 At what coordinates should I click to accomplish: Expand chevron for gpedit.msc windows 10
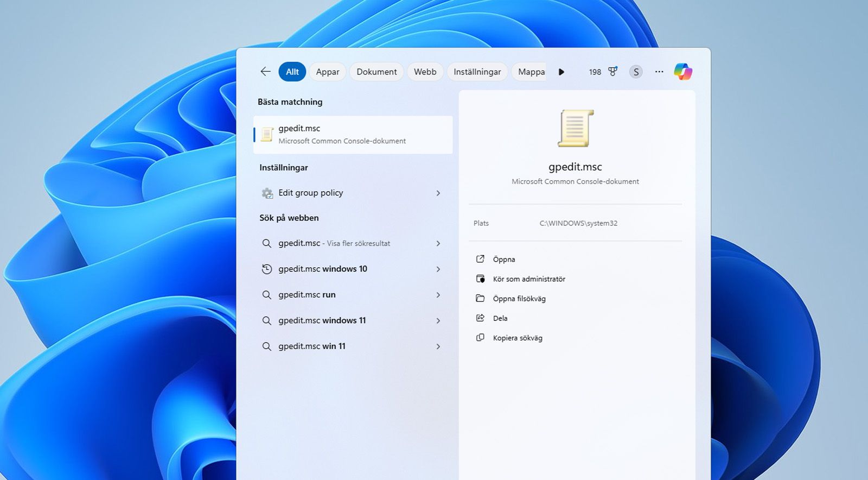point(438,269)
